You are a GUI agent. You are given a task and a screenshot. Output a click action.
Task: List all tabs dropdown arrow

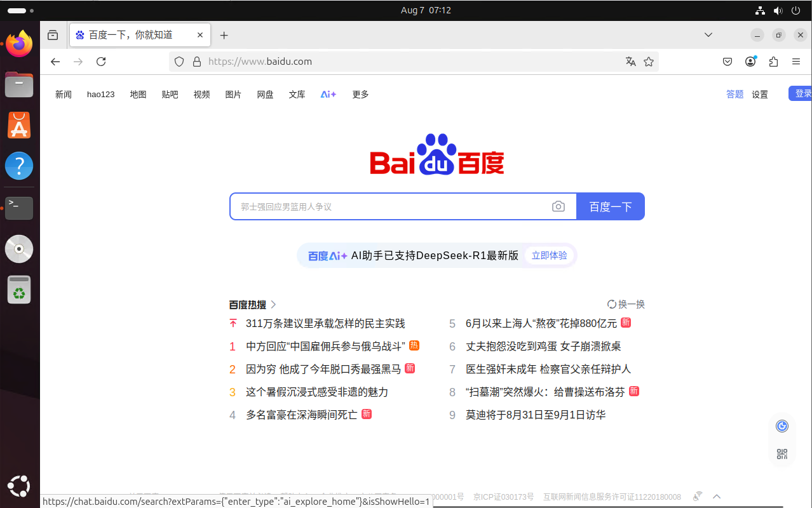coord(708,35)
